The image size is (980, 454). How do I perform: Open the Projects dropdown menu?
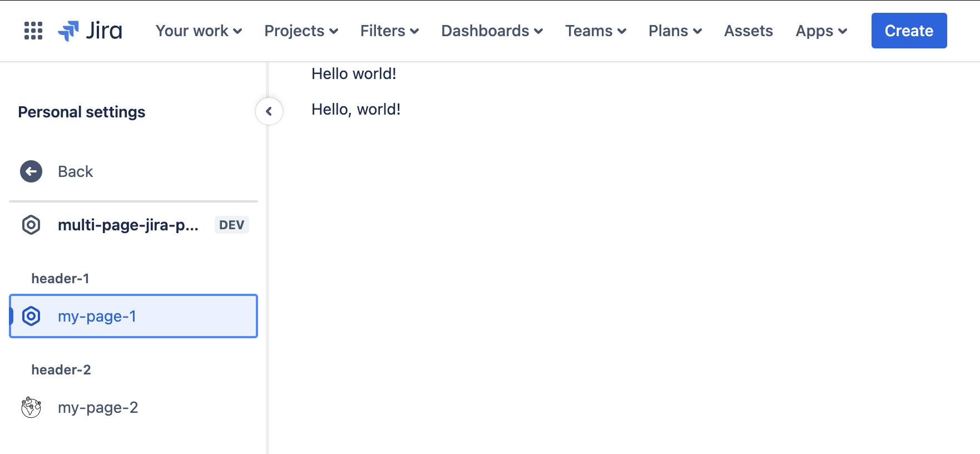click(x=301, y=31)
